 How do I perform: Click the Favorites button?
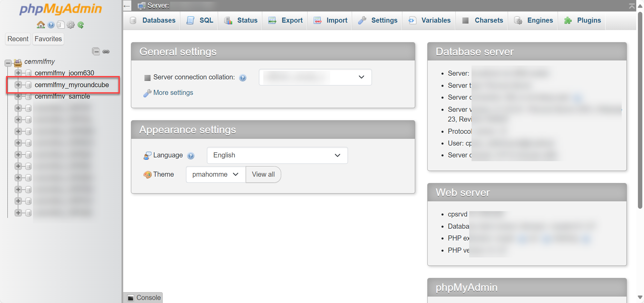click(48, 39)
